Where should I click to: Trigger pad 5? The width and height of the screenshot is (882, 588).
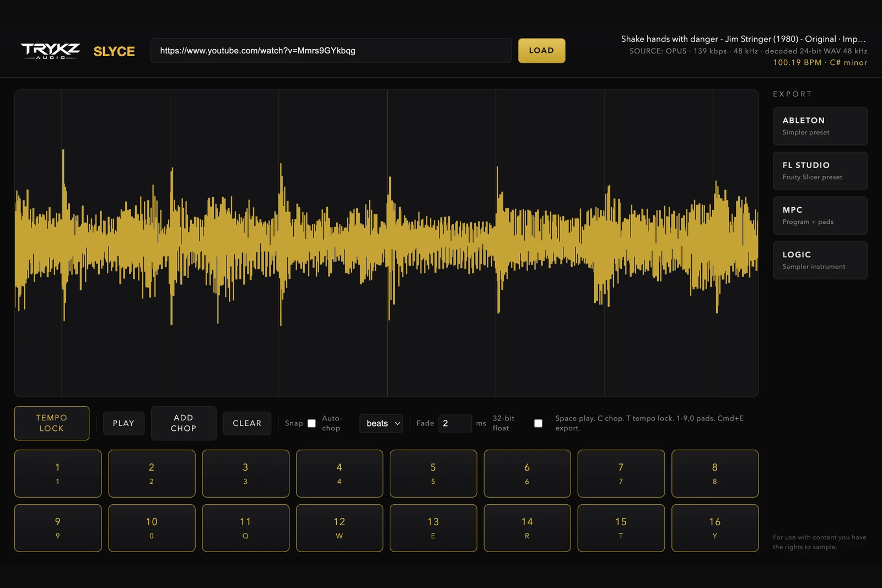[433, 473]
